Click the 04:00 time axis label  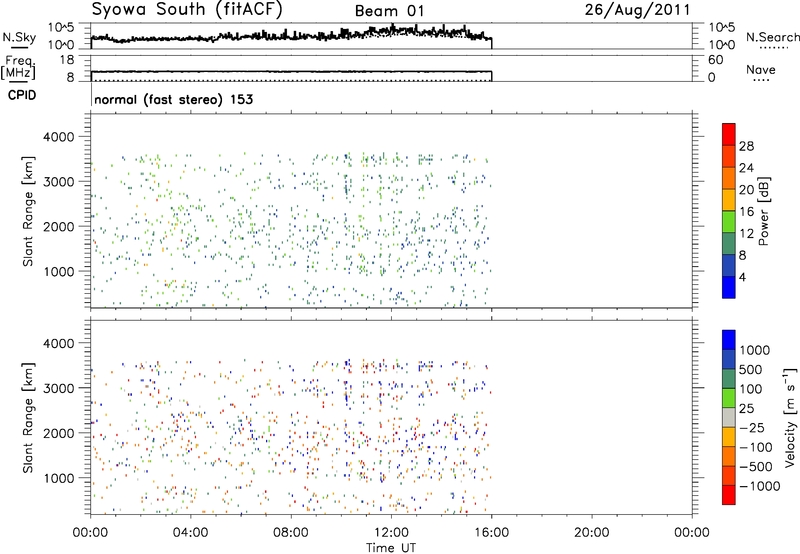190,533
